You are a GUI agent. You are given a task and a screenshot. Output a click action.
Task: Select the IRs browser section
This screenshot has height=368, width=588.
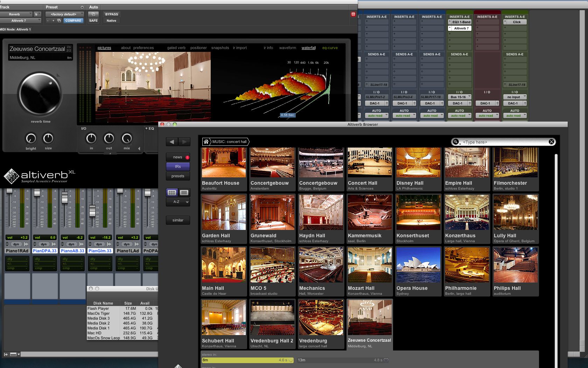178,167
